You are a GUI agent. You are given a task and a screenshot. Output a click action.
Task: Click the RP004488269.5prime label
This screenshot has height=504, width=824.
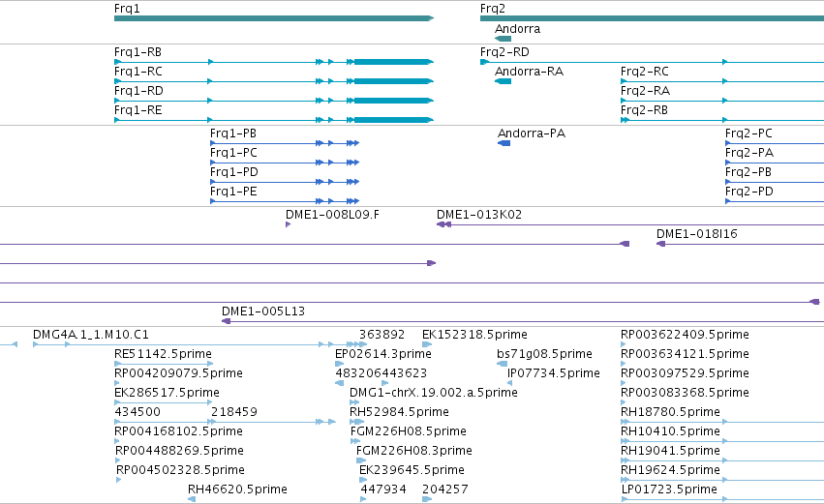coord(179,451)
